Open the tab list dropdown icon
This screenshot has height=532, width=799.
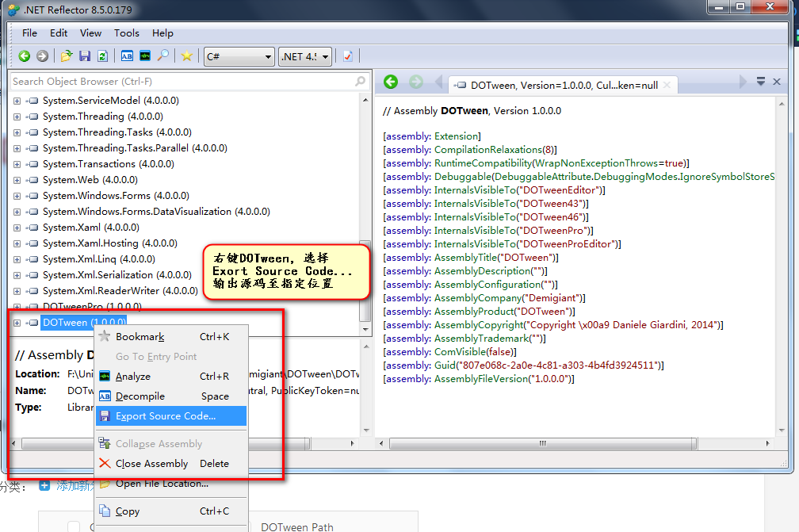[x=761, y=81]
